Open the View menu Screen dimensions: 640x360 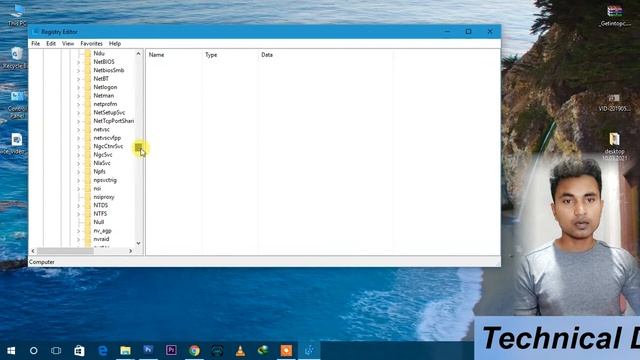pos(68,43)
